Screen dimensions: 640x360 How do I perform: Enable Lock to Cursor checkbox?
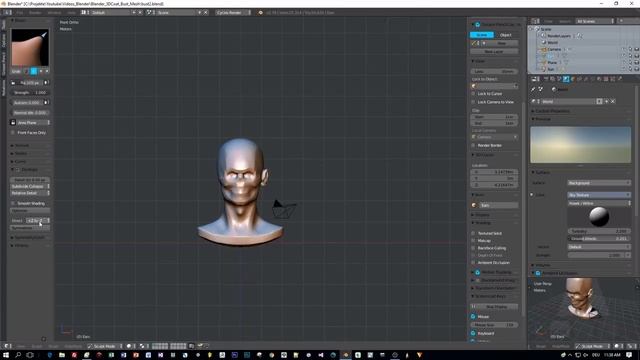point(473,93)
